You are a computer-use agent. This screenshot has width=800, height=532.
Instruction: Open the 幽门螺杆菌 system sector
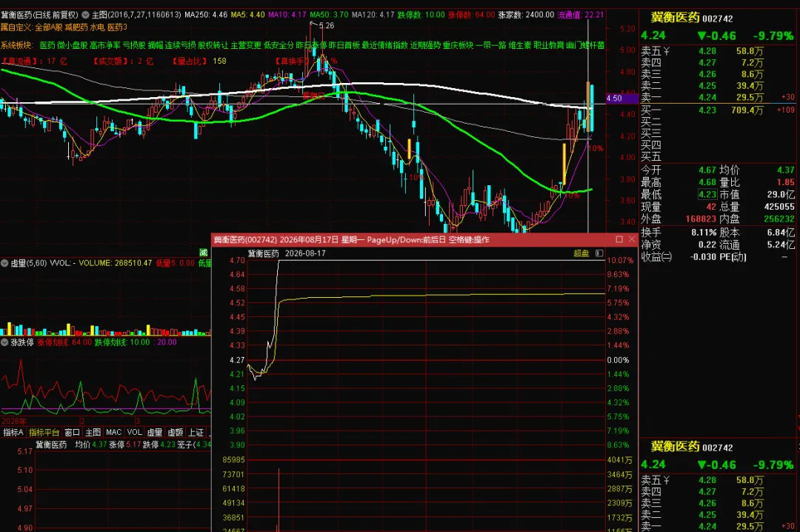pyautogui.click(x=585, y=45)
